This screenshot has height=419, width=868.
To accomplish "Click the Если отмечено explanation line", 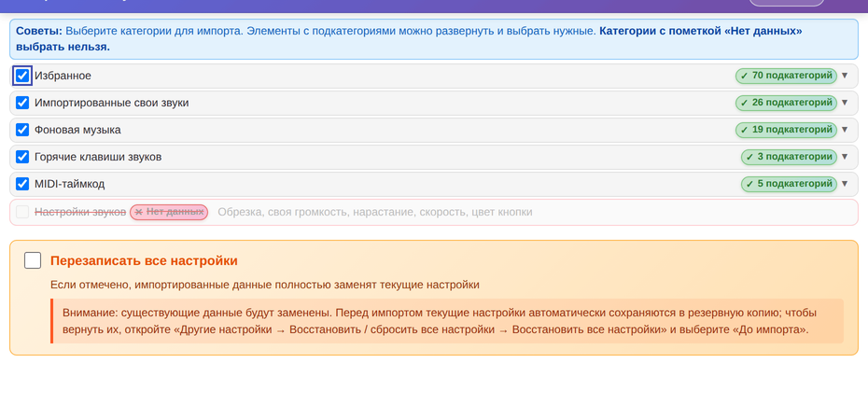I will [x=265, y=285].
